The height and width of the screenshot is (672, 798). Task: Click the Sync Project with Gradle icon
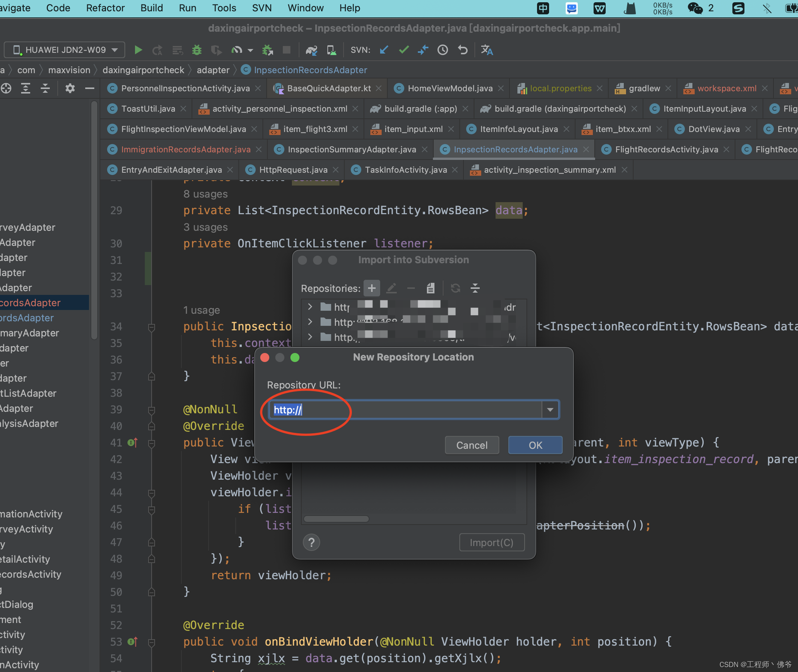click(x=312, y=50)
